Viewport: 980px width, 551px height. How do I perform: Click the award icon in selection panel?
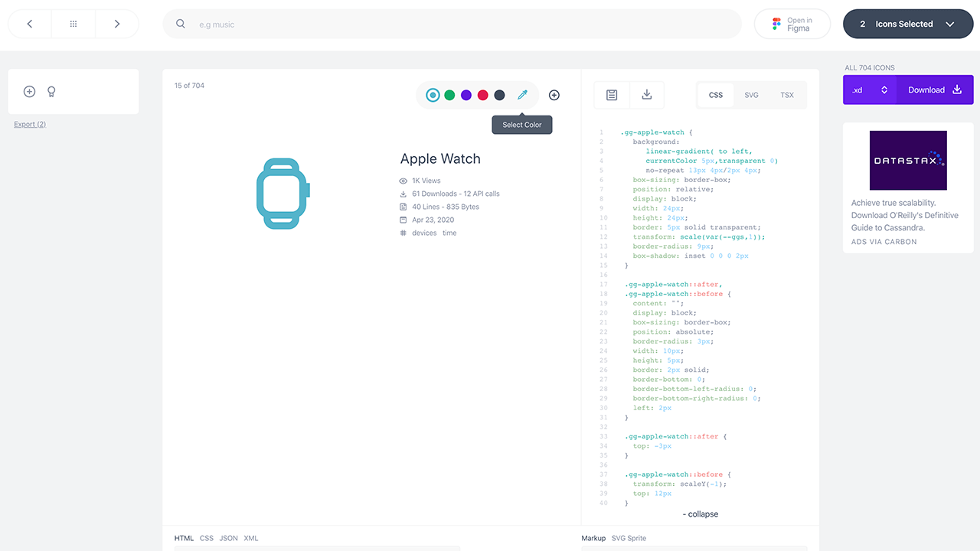[51, 92]
